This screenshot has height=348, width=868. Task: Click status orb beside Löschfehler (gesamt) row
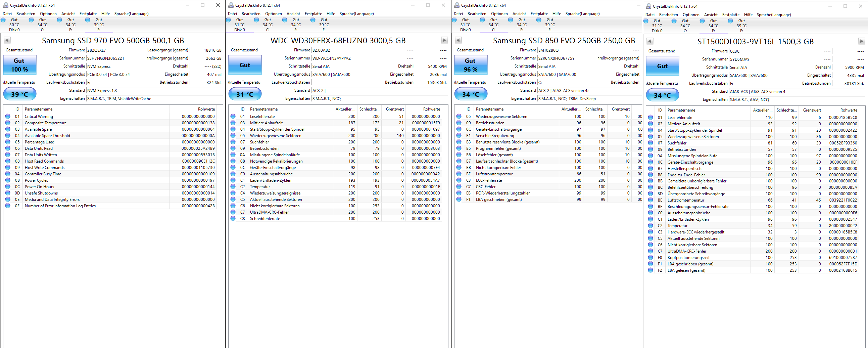pyautogui.click(x=459, y=155)
